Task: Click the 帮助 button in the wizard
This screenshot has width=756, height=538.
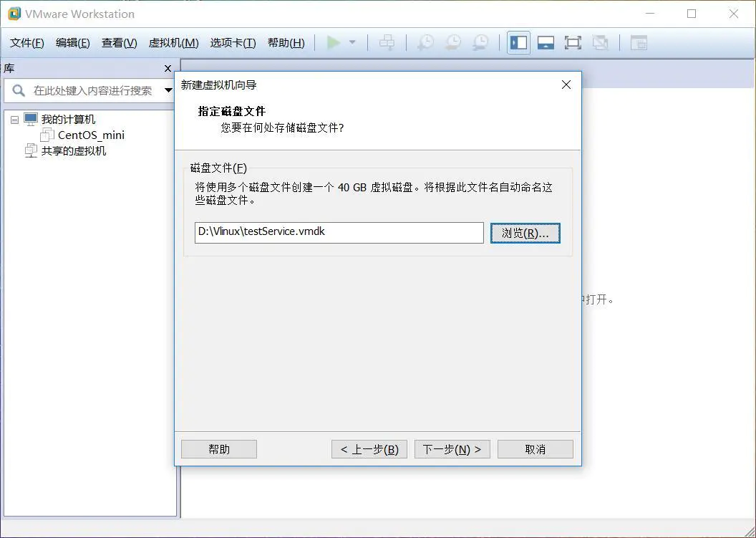Action: pos(219,449)
